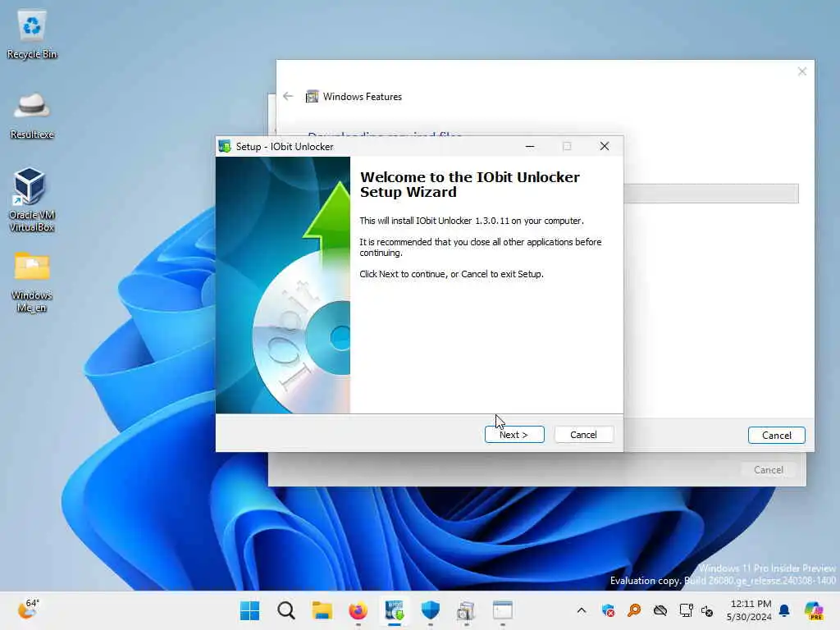The image size is (840, 630).
Task: Click the Windows Security tray icon
Action: [608, 610]
